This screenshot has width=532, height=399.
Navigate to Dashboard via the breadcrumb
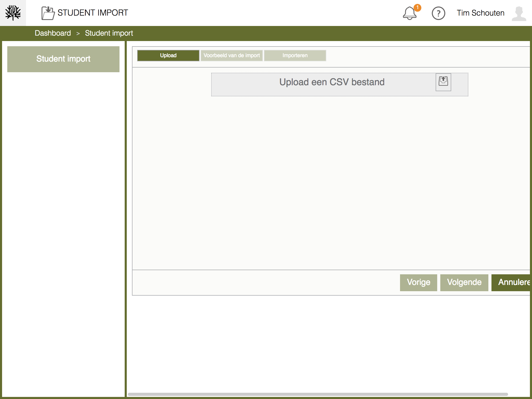(53, 33)
